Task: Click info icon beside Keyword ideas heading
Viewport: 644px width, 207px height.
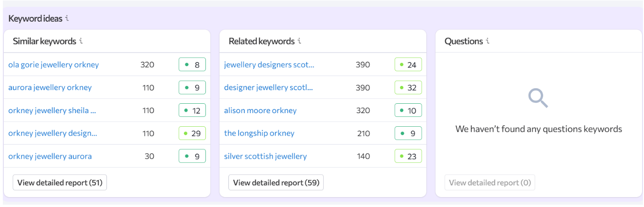Action: [x=67, y=19]
